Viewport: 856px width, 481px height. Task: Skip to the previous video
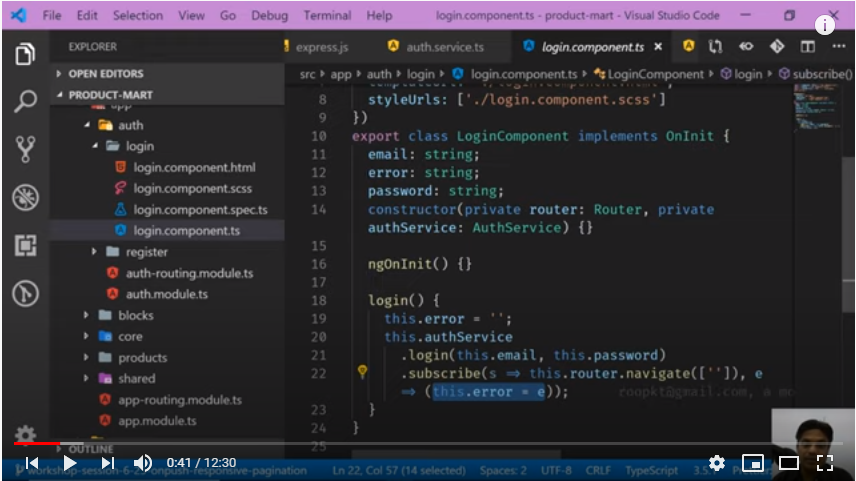coord(32,463)
